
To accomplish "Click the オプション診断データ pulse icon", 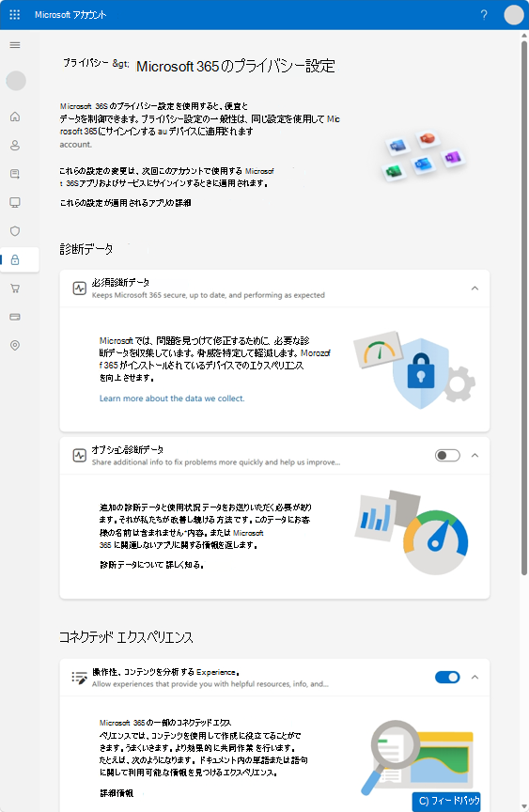I will pyautogui.click(x=79, y=456).
